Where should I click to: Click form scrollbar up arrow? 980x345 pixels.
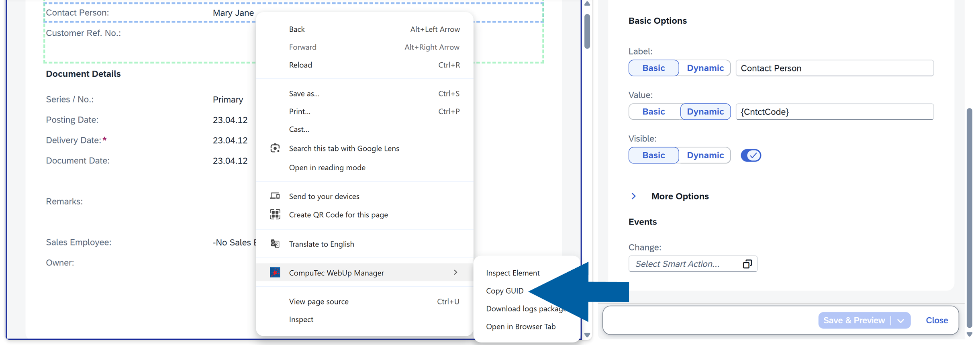tap(587, 4)
